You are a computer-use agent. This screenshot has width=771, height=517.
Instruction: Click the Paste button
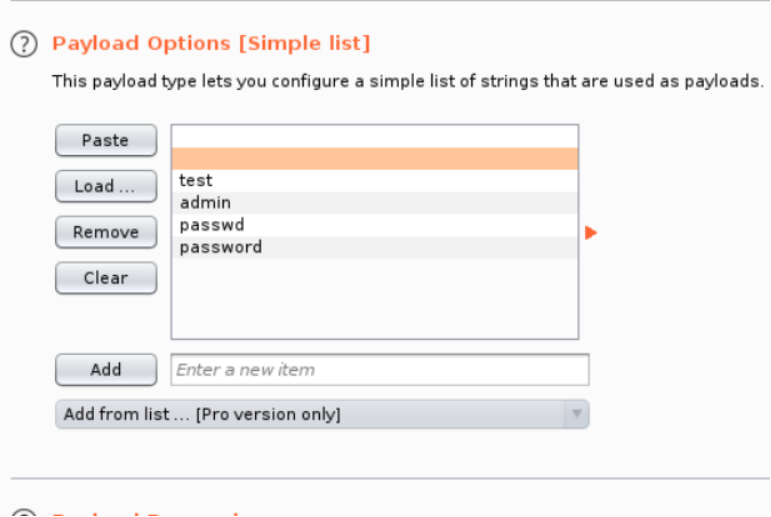tap(105, 141)
